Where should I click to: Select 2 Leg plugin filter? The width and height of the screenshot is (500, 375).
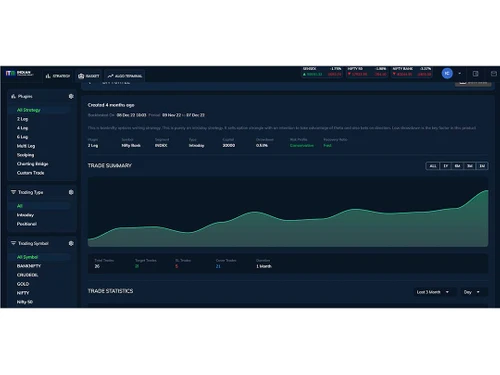23,119
